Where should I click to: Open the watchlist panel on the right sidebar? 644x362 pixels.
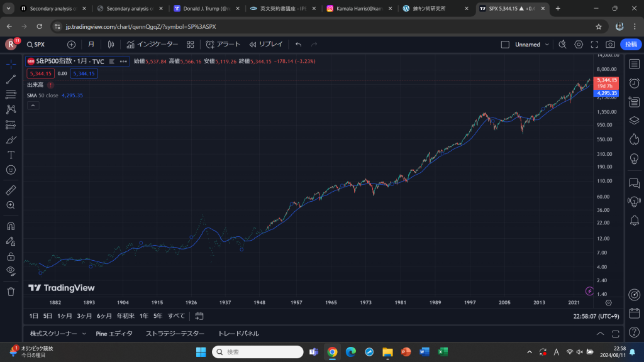634,63
